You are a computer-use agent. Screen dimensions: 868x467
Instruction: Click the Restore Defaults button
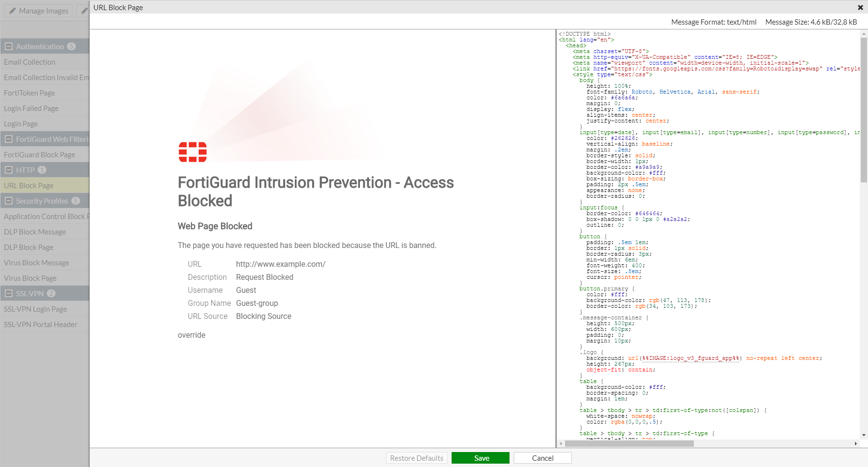pos(416,458)
